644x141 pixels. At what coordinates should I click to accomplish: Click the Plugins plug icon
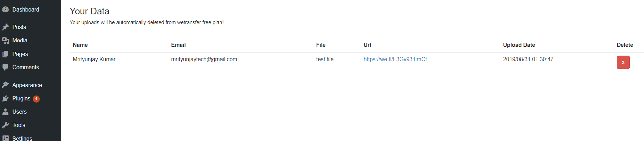(5, 99)
